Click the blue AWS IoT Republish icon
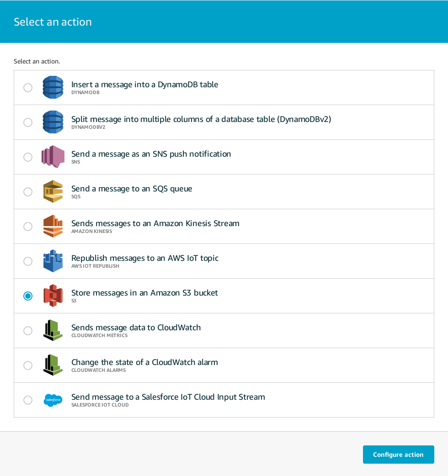The image size is (448, 476). click(53, 261)
